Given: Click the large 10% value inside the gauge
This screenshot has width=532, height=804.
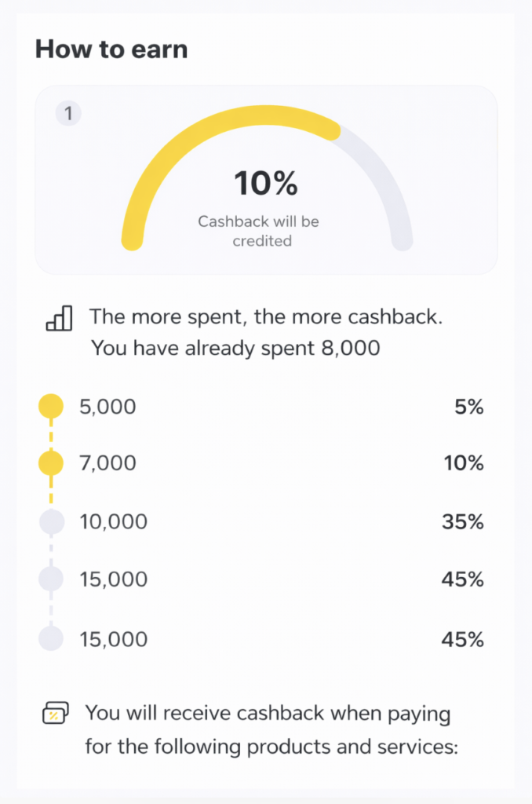Looking at the screenshot, I should (266, 184).
